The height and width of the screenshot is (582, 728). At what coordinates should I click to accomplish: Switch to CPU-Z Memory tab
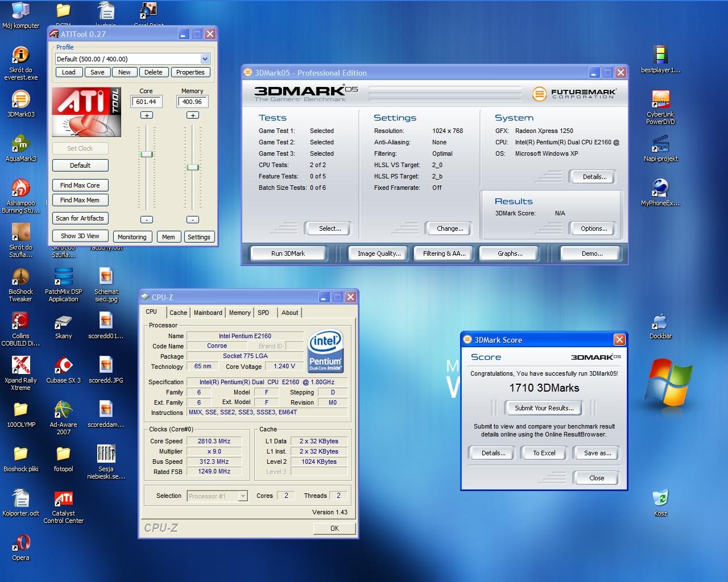pyautogui.click(x=239, y=313)
